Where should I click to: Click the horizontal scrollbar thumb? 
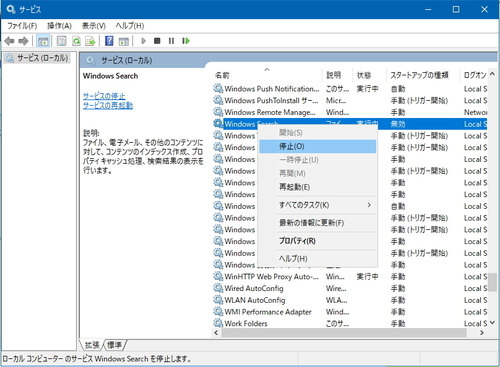tap(344, 332)
